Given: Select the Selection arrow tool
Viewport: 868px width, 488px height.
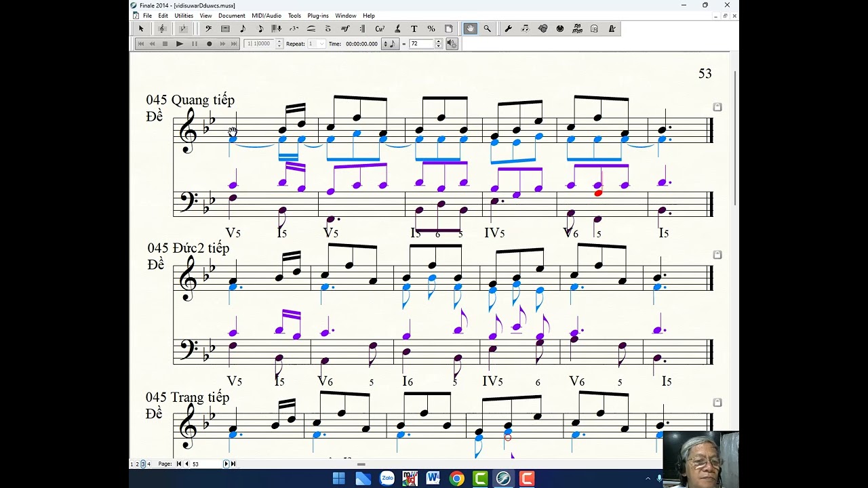Looking at the screenshot, I should (x=141, y=28).
